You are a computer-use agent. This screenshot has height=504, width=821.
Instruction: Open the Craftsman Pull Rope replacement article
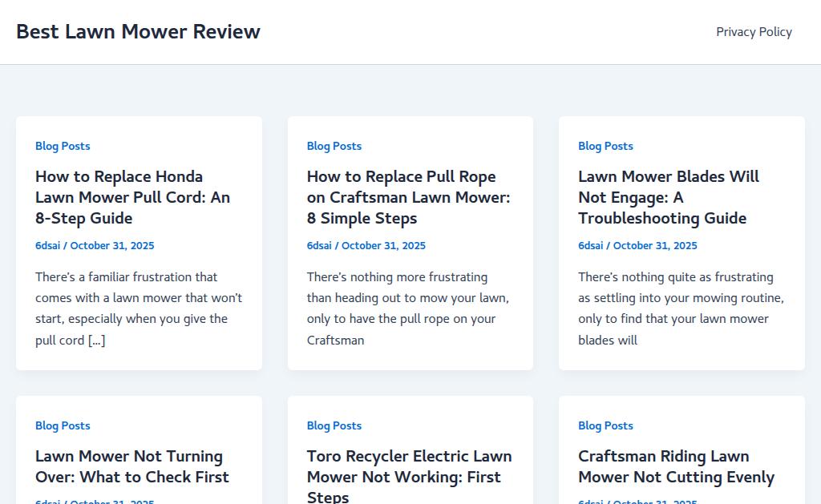click(408, 197)
